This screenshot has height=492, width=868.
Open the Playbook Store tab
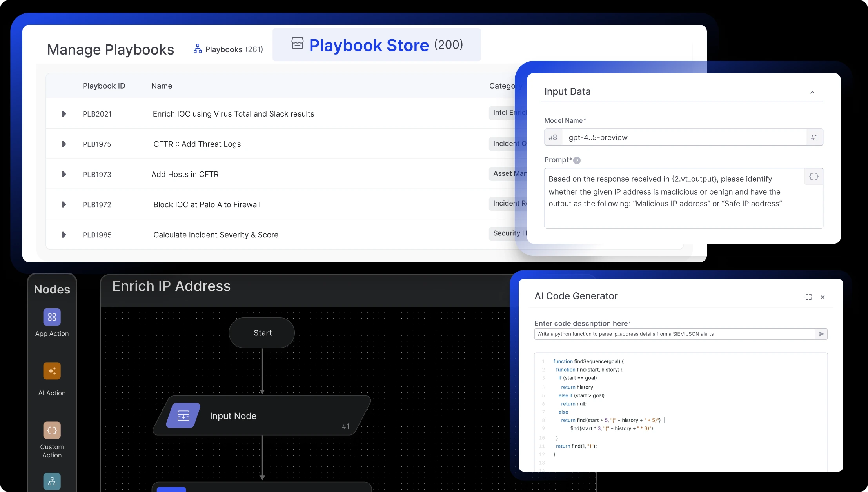[377, 45]
